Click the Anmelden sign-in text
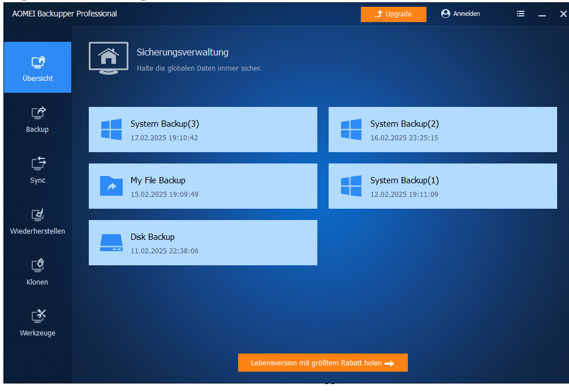 click(x=466, y=14)
